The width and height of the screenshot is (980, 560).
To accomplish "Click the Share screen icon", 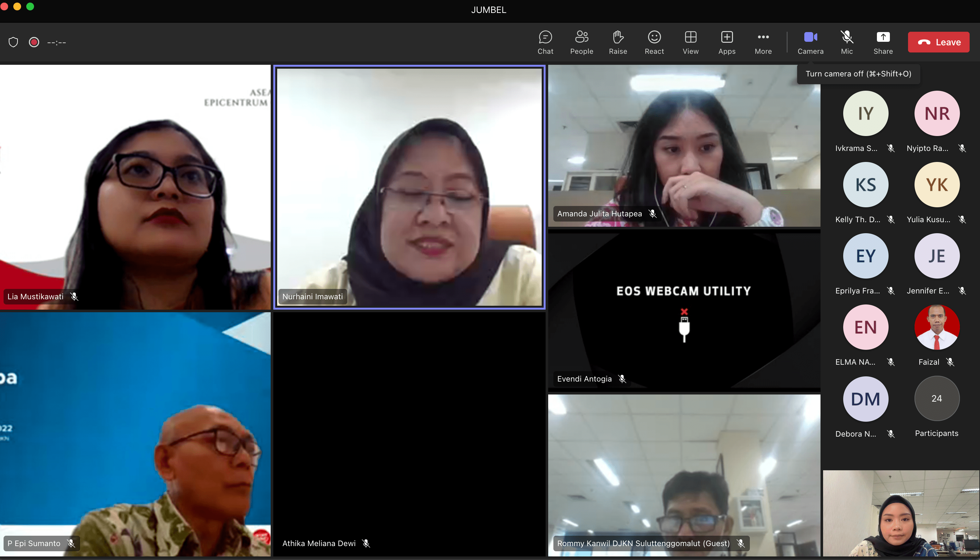I will pyautogui.click(x=883, y=42).
